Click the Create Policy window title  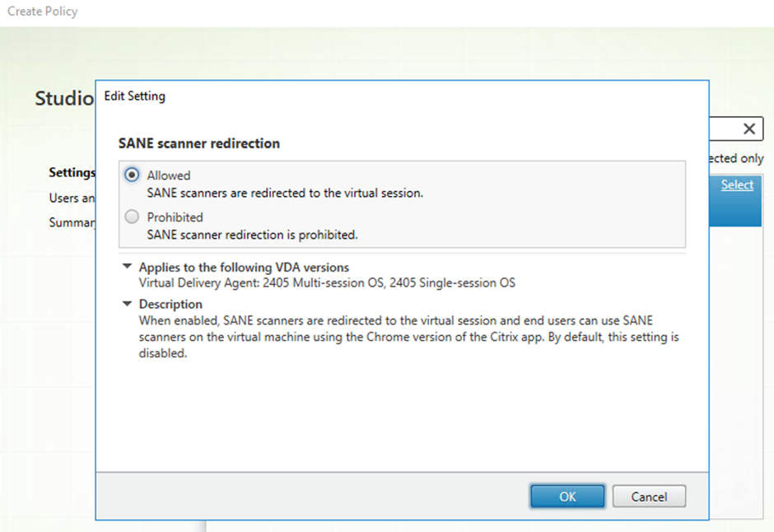[43, 12]
